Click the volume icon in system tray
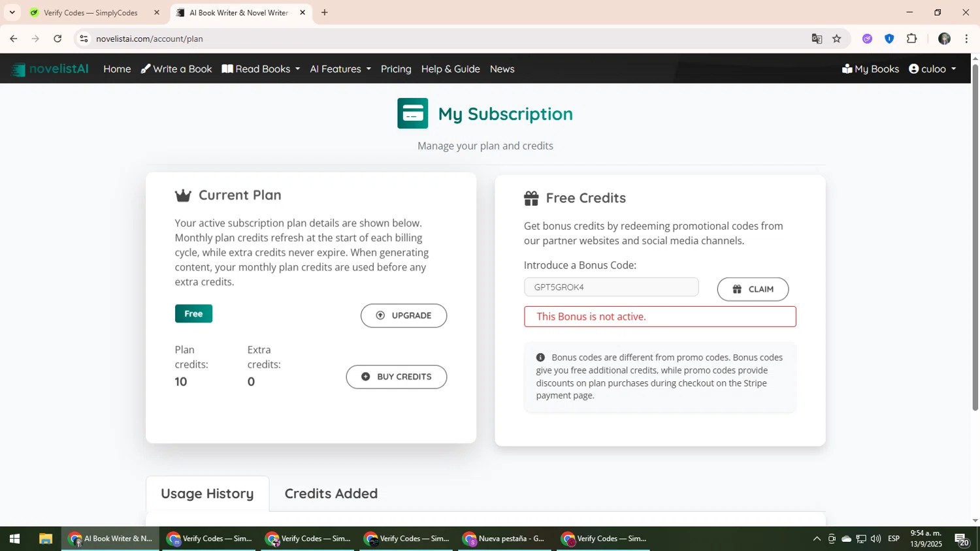The image size is (980, 551). [x=875, y=539]
